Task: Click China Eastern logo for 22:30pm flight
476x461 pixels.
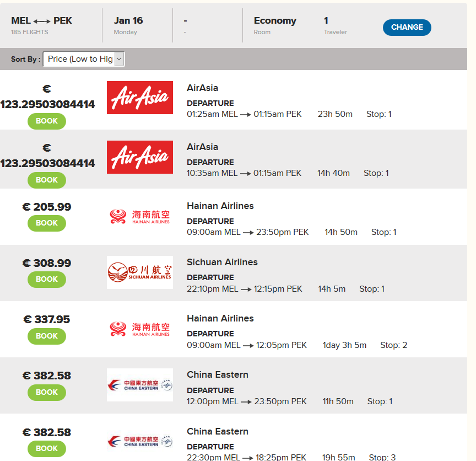Action: tap(139, 441)
